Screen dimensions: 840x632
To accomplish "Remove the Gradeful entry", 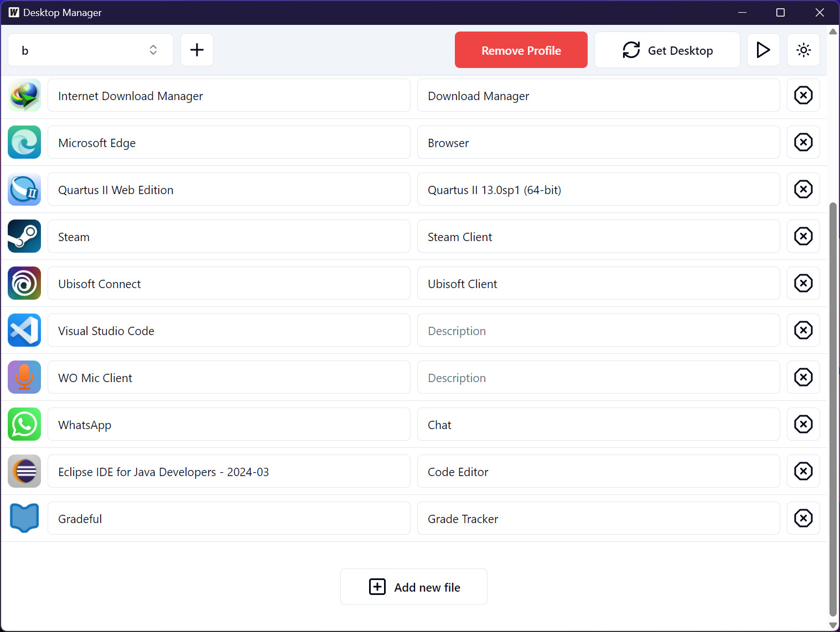I will coord(803,518).
